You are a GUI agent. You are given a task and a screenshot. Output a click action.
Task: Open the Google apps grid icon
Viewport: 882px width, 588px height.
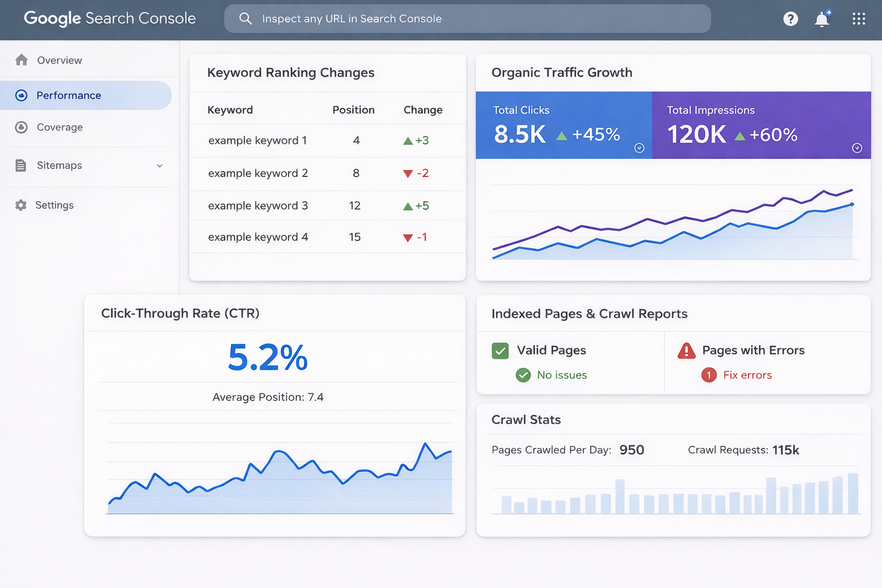pyautogui.click(x=858, y=19)
